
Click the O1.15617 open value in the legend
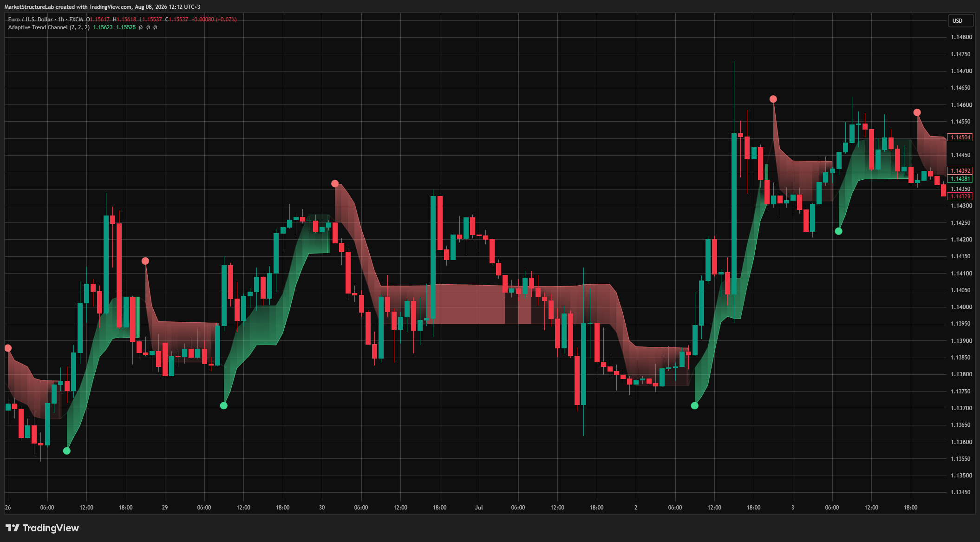click(98, 20)
